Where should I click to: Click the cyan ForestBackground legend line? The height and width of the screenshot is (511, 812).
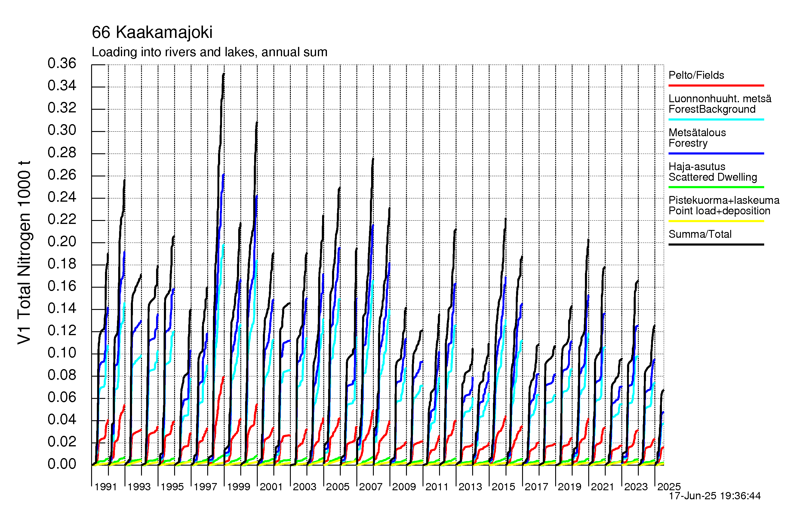pos(716,119)
